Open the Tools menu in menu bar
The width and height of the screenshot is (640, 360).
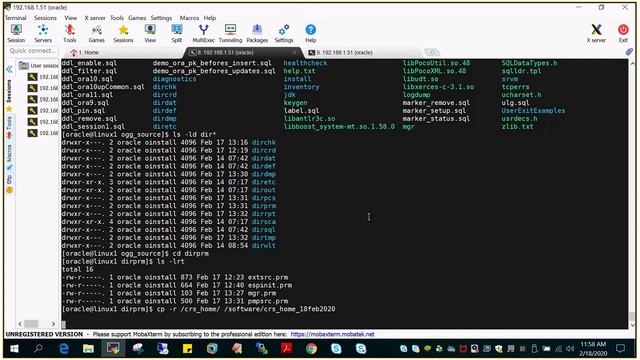tap(117, 18)
